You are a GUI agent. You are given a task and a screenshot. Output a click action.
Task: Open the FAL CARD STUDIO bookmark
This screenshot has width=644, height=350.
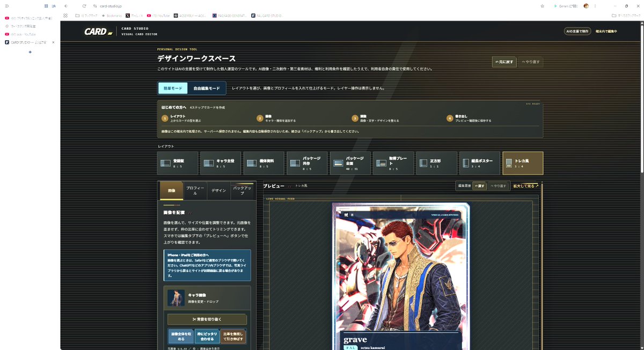[268, 16]
